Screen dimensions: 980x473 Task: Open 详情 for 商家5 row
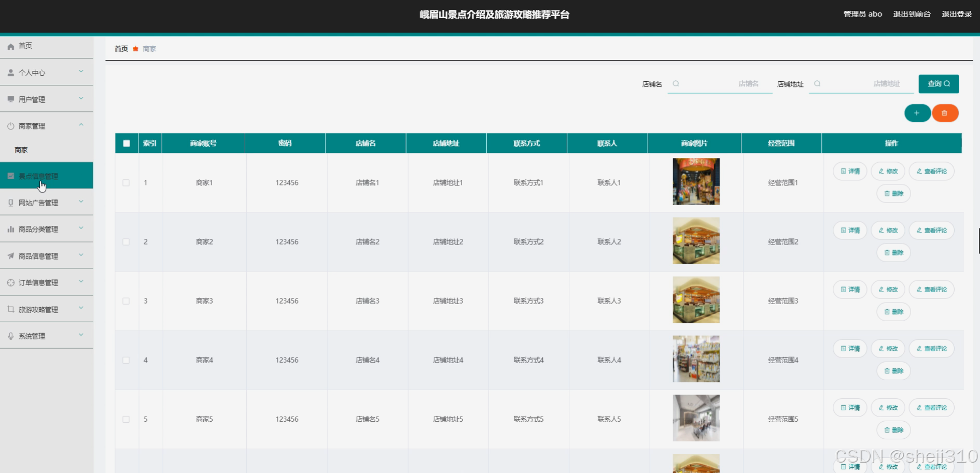point(850,407)
